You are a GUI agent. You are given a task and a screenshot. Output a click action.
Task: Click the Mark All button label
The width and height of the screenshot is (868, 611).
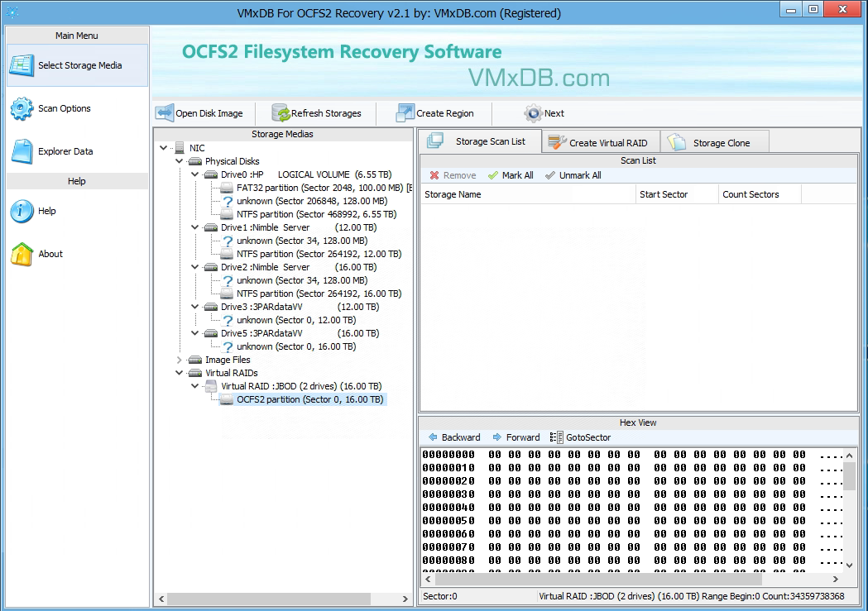pos(518,175)
